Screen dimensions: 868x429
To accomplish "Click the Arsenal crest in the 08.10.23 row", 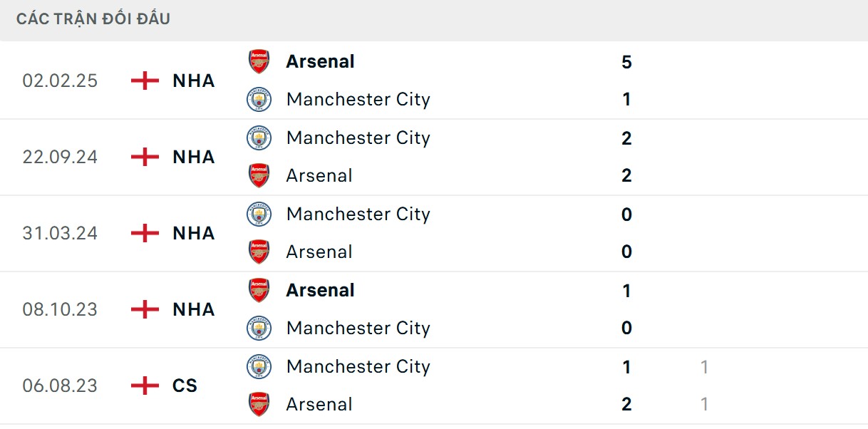I will (x=258, y=290).
